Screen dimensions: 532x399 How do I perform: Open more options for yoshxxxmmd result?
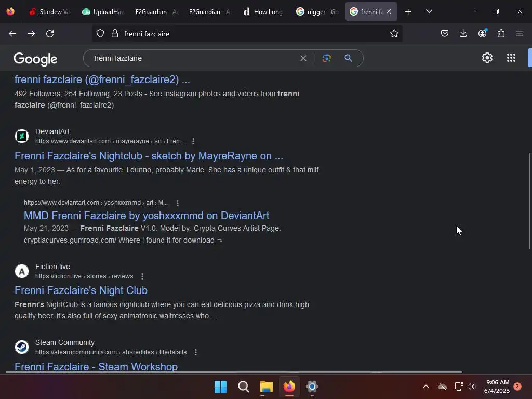click(178, 203)
